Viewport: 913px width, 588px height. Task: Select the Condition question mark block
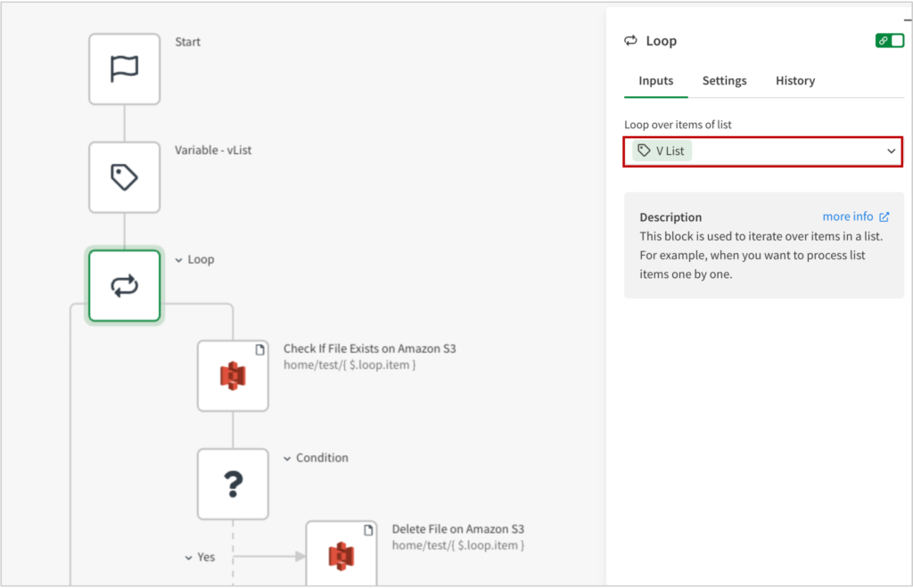click(233, 484)
